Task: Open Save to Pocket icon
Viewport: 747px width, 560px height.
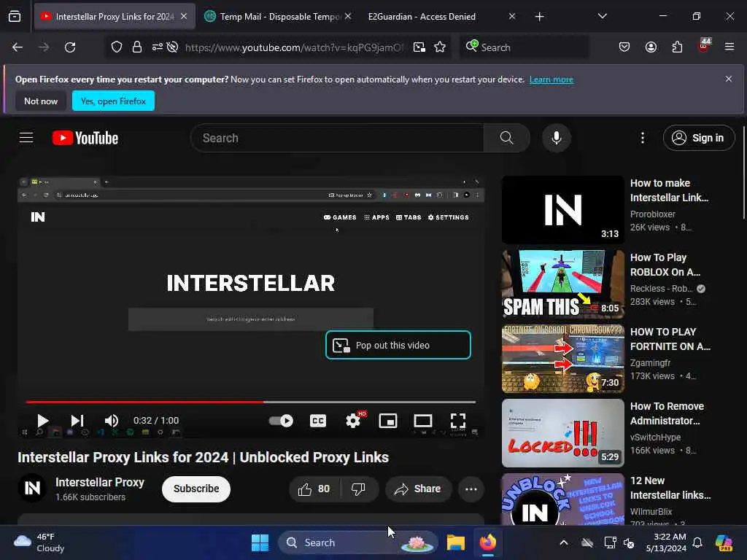Action: click(x=624, y=47)
